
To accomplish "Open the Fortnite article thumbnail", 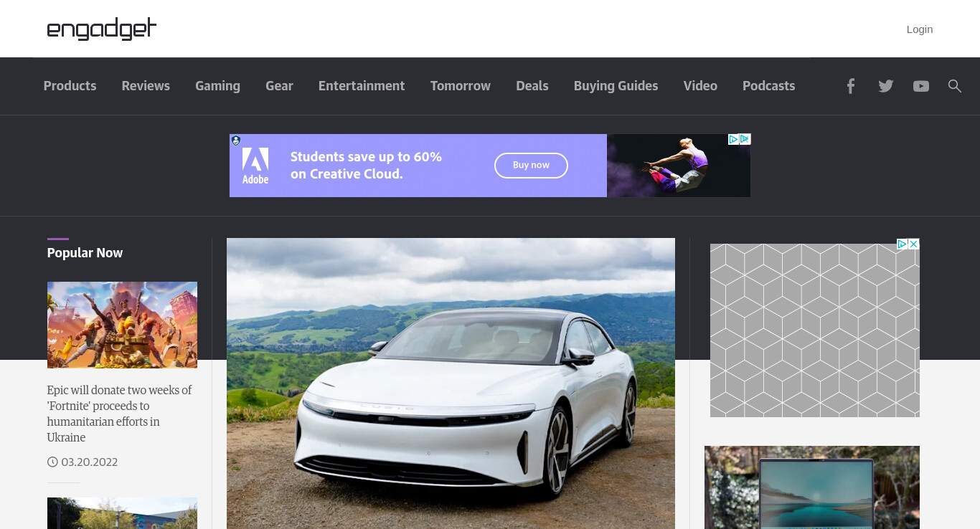I will (x=122, y=325).
